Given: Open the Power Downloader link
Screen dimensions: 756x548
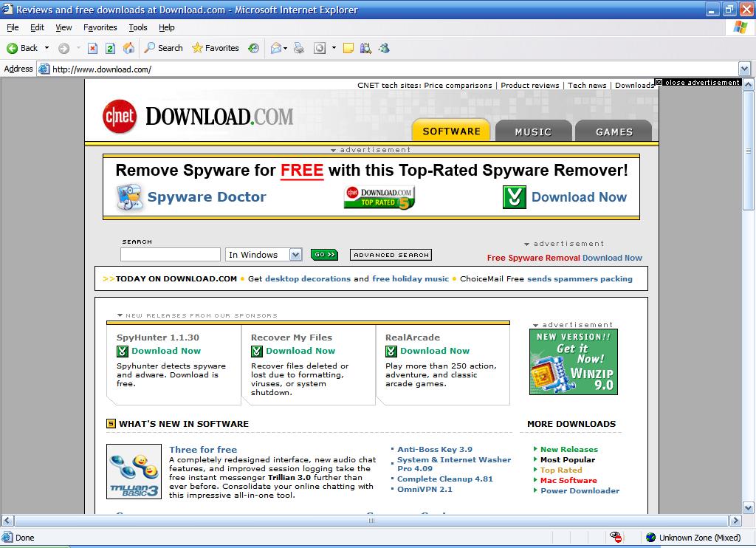Looking at the screenshot, I should (x=580, y=490).
